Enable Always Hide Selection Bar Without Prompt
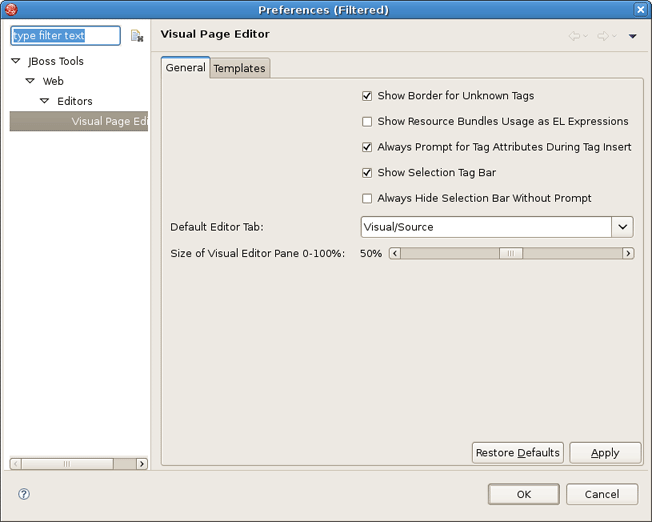The height and width of the screenshot is (522, 652). click(x=367, y=199)
